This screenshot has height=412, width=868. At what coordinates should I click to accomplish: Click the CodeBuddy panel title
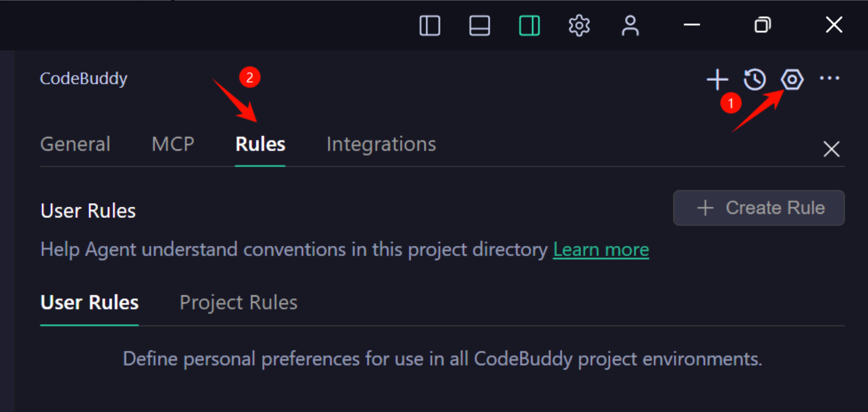(x=83, y=78)
